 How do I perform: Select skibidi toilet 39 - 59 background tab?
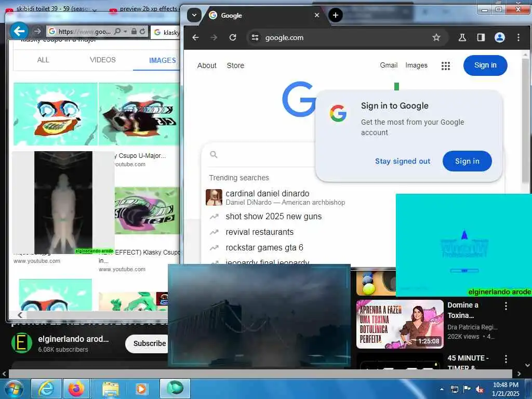click(51, 9)
